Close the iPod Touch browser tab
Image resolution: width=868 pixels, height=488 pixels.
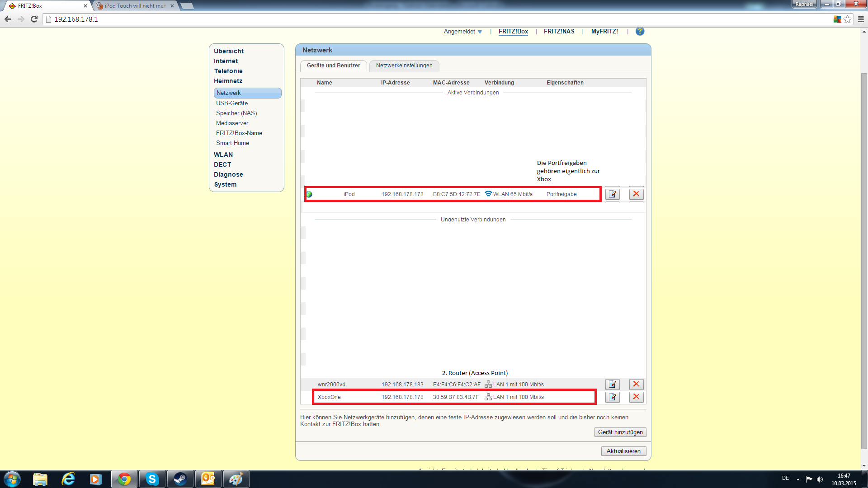(172, 6)
